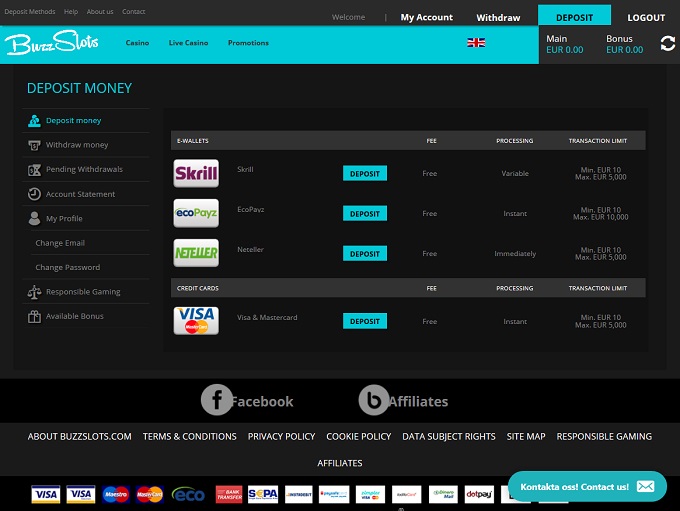
Task: Open Account Statement in sidebar
Action: point(80,194)
